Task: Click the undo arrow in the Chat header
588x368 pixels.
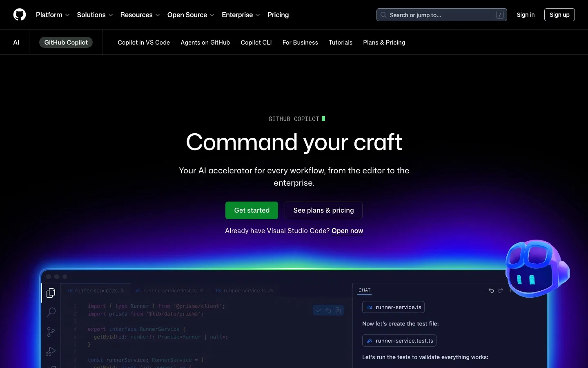Action: click(491, 290)
